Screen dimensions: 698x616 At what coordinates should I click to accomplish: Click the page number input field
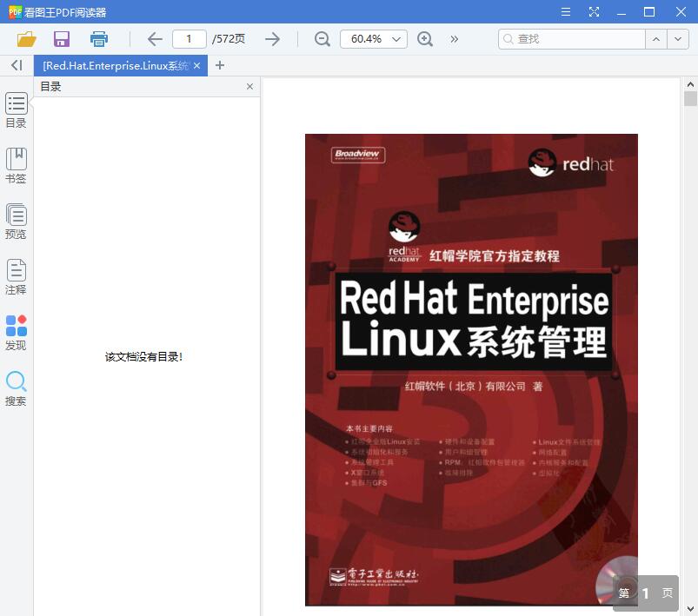click(x=189, y=39)
